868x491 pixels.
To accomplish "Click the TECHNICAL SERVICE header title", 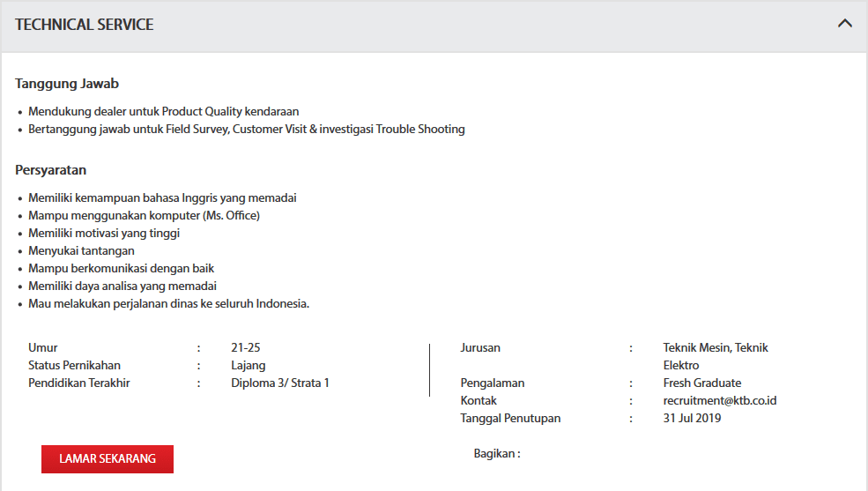I will tap(85, 25).
